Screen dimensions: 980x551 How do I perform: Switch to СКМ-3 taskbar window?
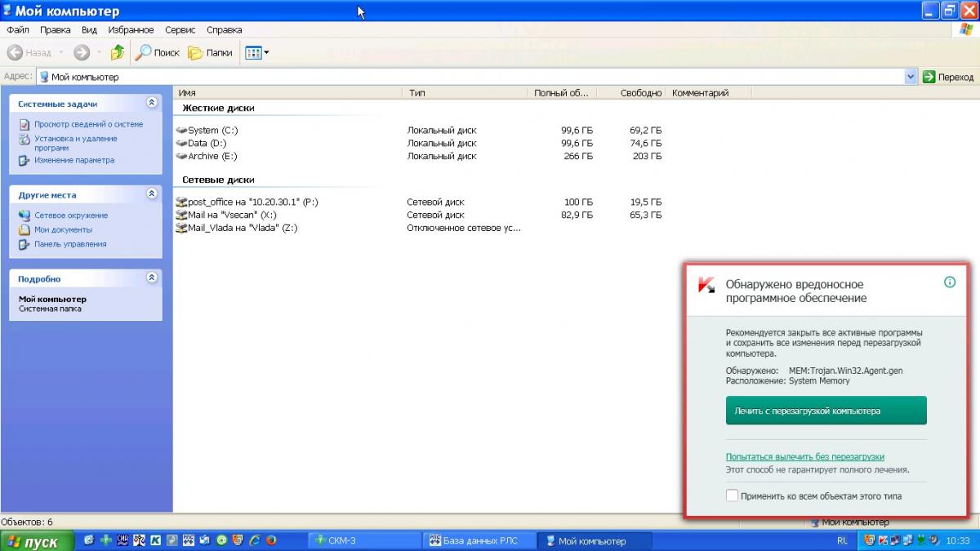[x=365, y=540]
